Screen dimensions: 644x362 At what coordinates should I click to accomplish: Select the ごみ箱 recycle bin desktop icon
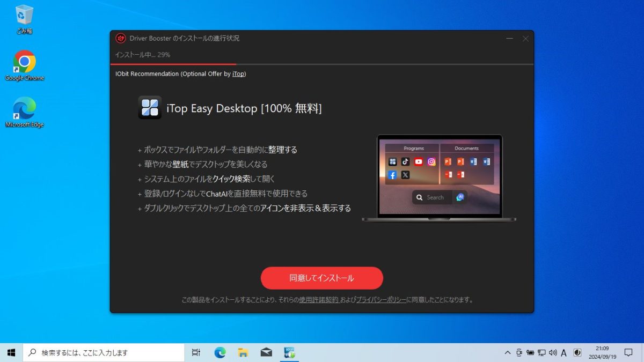(25, 20)
